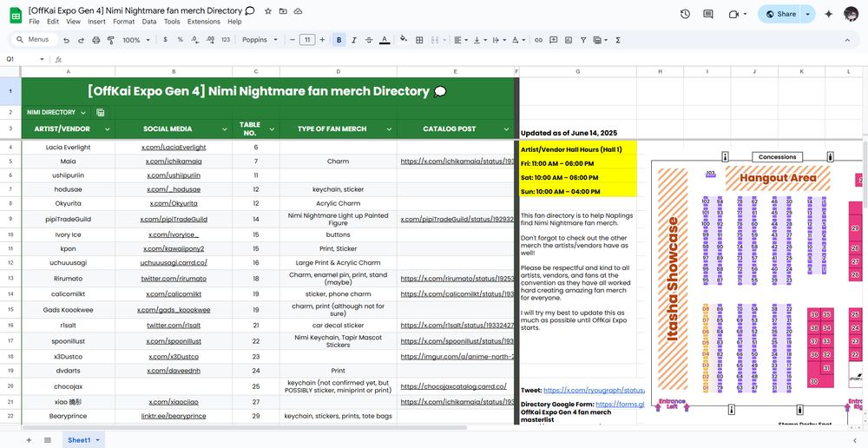The height and width of the screenshot is (448, 868).
Task: Increase font size with plus
Action: [x=322, y=40]
